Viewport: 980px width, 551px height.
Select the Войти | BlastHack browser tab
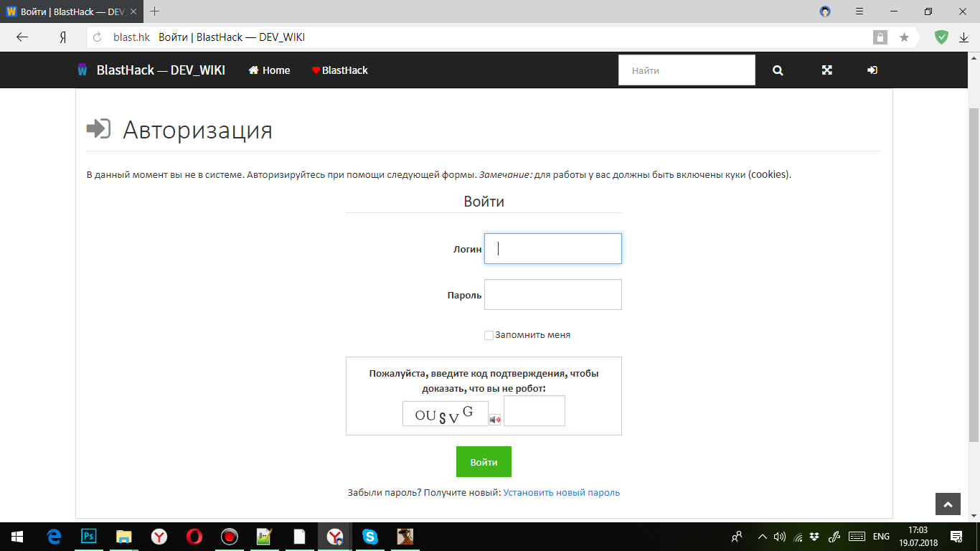[x=72, y=11]
